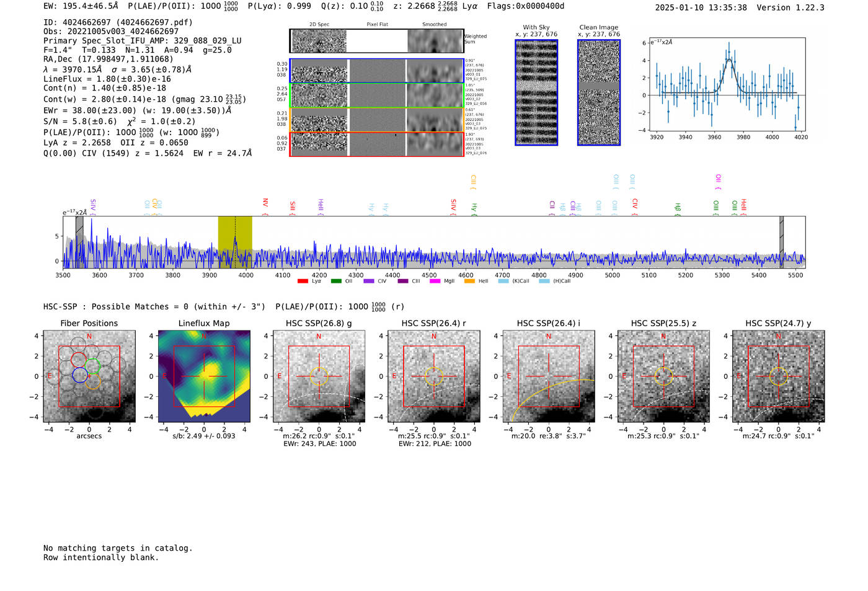Click the With Sky image panel

coord(536,92)
